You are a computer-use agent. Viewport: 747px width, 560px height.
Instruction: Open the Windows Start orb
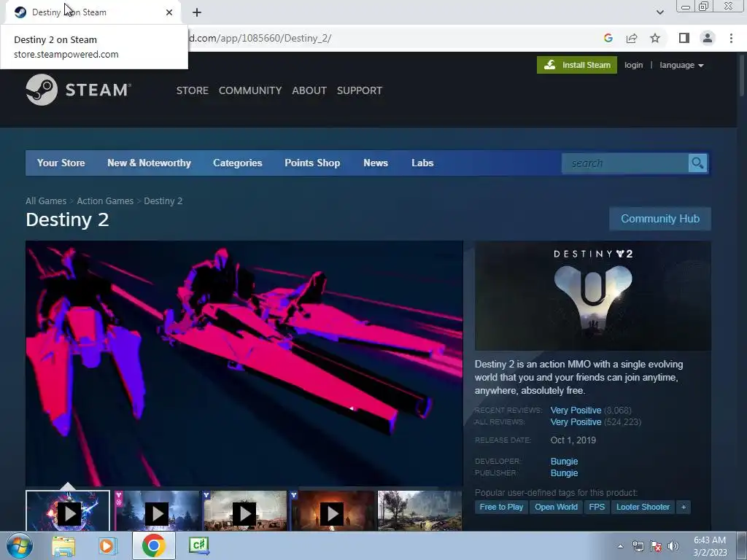18,545
